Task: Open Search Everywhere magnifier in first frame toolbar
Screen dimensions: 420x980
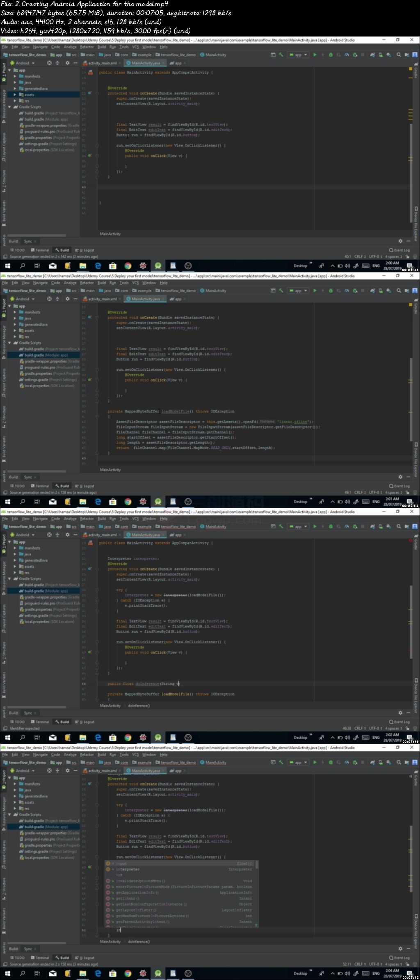Action: pyautogui.click(x=399, y=55)
